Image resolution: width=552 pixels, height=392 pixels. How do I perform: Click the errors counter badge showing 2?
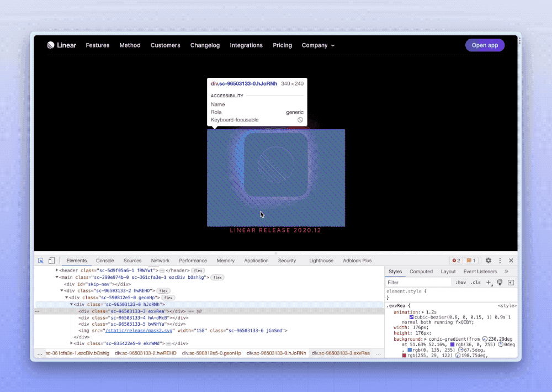[456, 261]
